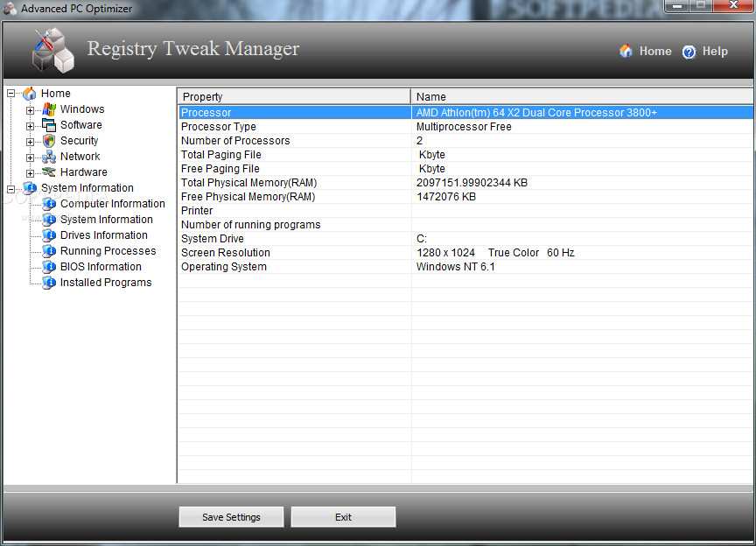
Task: Click the Property column header
Action: pos(294,96)
